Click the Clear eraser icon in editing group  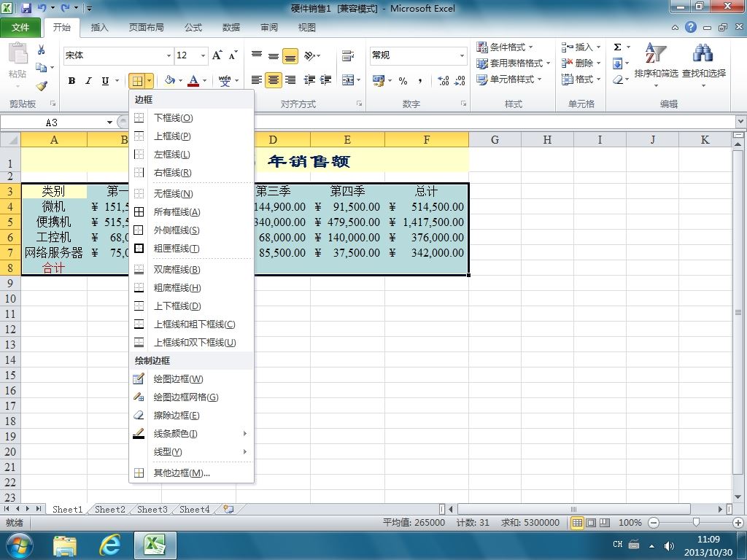tap(618, 79)
